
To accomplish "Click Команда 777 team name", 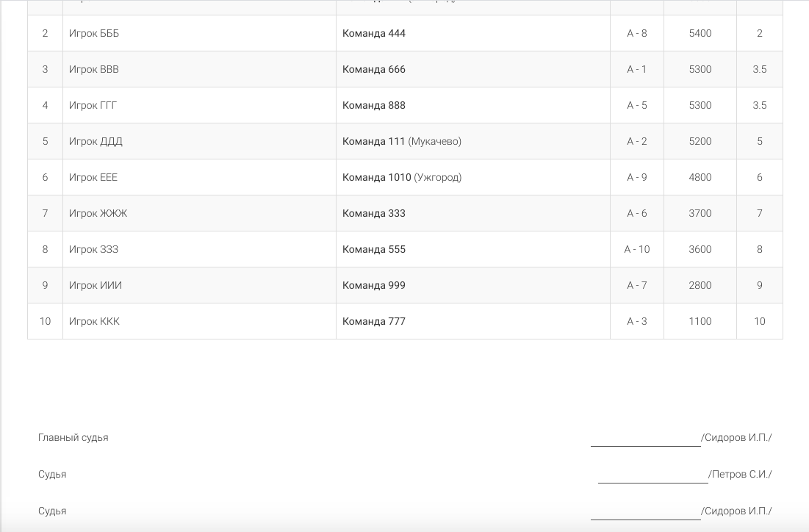I will tap(374, 321).
